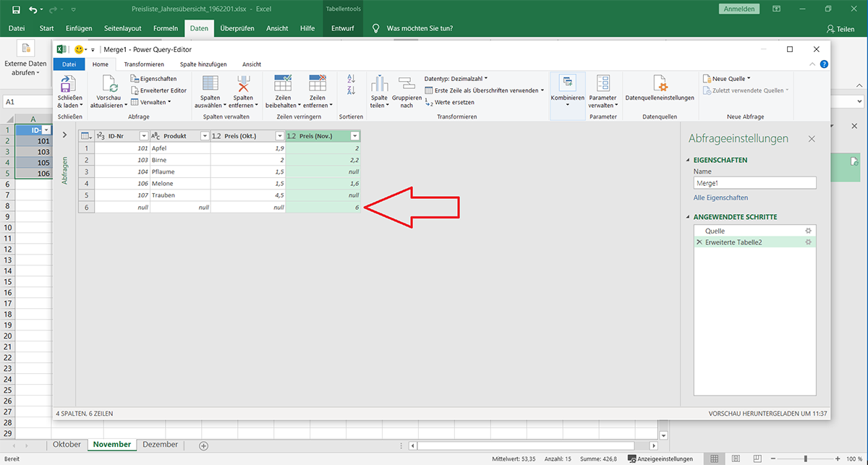The image size is (868, 465).
Task: Delete the Erweiterte Tabelle2 step via X
Action: click(699, 242)
